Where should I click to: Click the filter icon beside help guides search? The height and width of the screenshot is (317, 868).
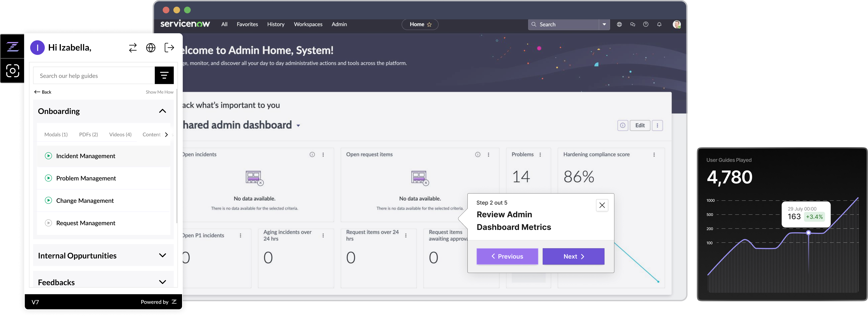(164, 76)
